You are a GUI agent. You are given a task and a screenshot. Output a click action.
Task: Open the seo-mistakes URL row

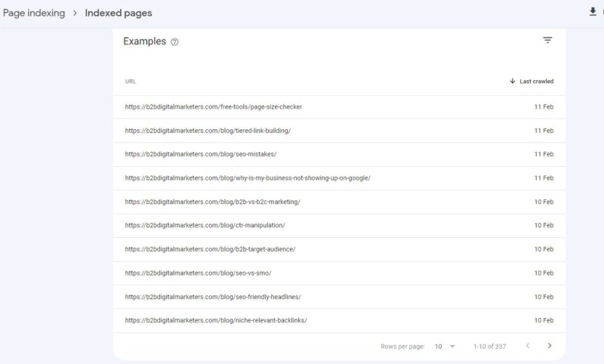click(x=201, y=154)
